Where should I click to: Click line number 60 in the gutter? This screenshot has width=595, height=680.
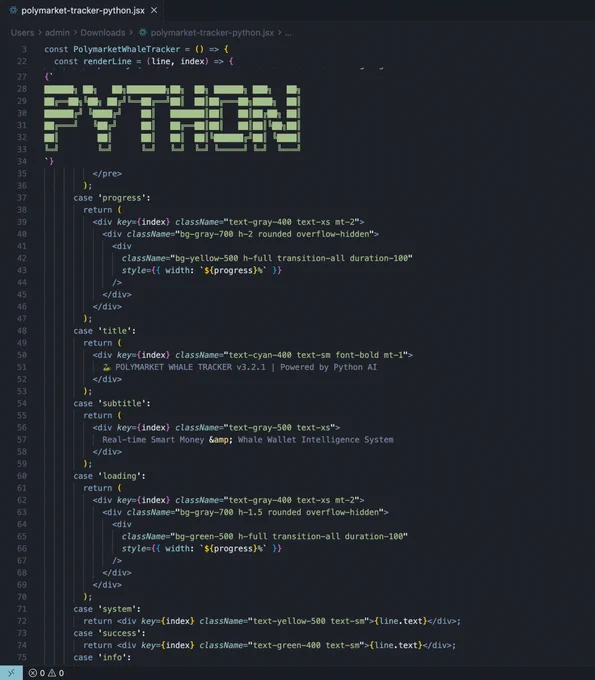pyautogui.click(x=22, y=476)
